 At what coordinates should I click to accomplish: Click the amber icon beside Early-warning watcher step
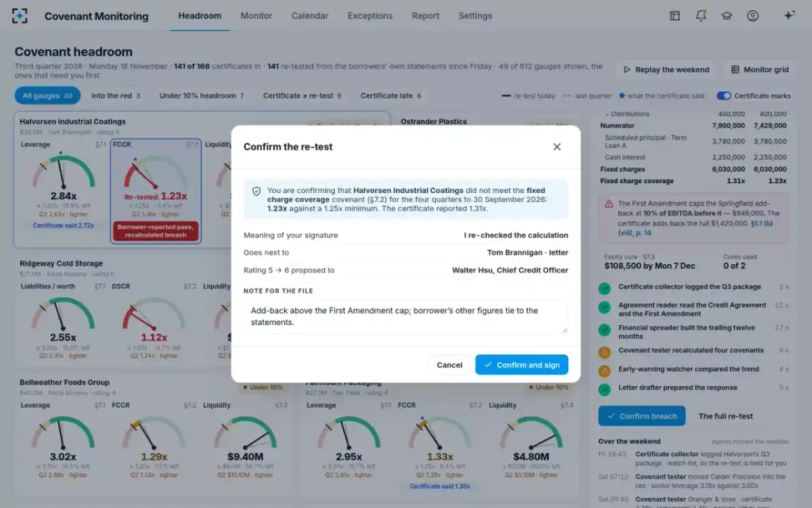(x=604, y=371)
